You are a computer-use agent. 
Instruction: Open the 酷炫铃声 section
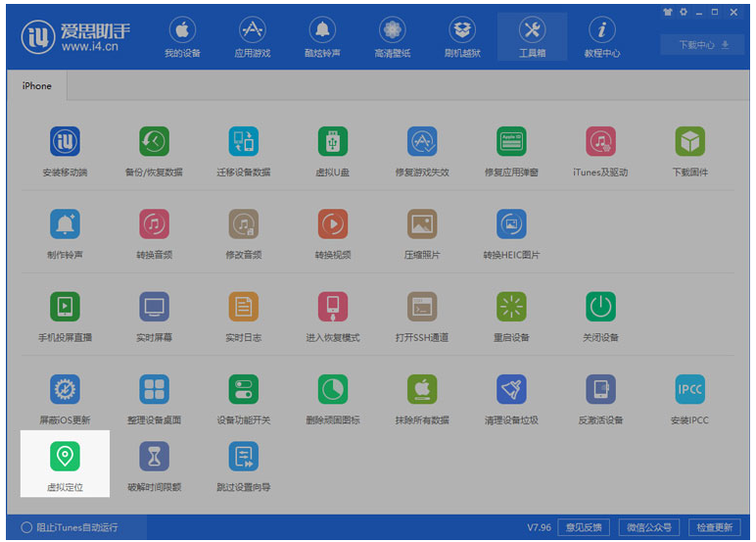point(322,37)
